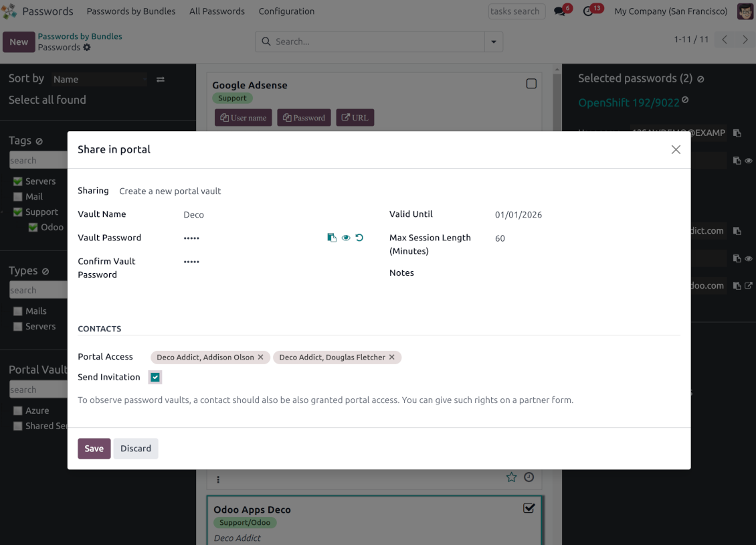This screenshot has width=756, height=545.
Task: Open the Sort by Name dropdown
Action: coord(100,79)
